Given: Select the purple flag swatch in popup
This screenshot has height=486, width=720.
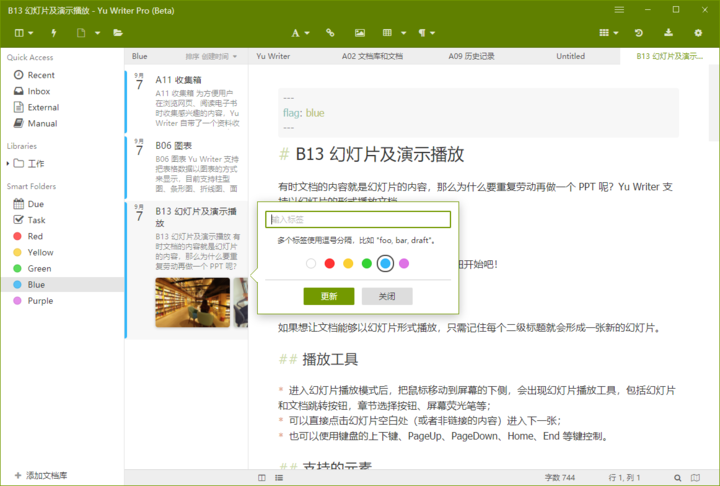Looking at the screenshot, I should coord(404,263).
